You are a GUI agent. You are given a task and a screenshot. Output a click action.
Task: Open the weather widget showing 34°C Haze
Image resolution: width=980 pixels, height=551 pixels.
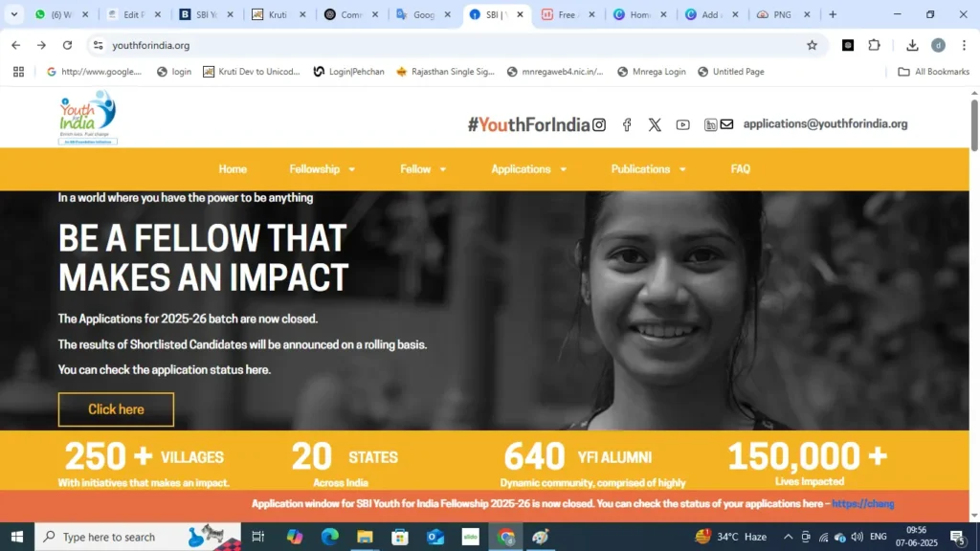[730, 537]
